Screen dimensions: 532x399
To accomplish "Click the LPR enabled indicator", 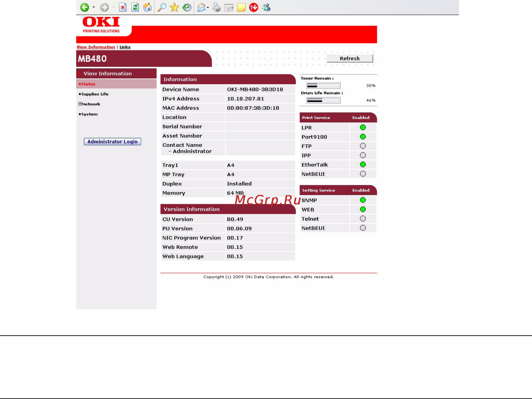I will tap(363, 127).
